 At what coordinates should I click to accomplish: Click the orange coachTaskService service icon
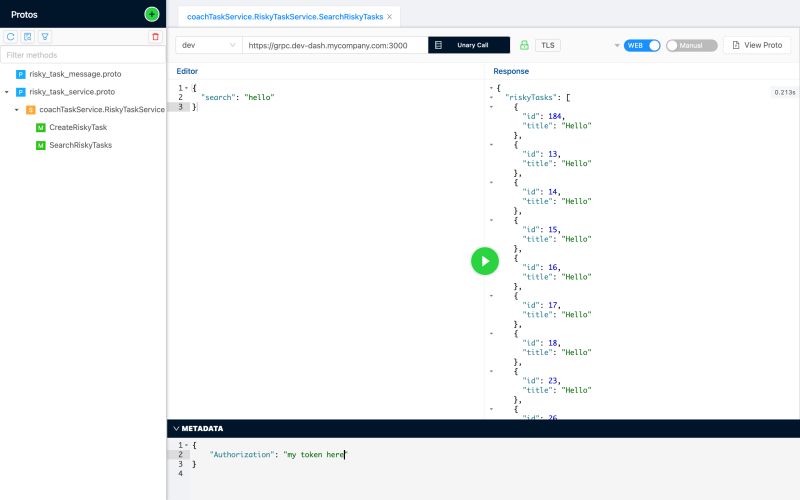click(31, 110)
